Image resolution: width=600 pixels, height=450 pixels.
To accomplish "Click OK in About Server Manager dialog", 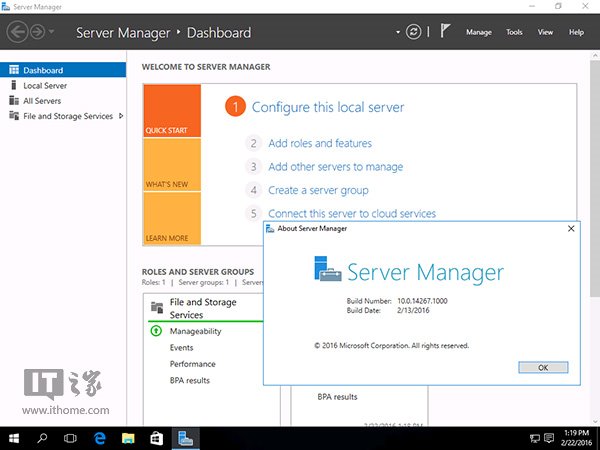I will pos(543,367).
